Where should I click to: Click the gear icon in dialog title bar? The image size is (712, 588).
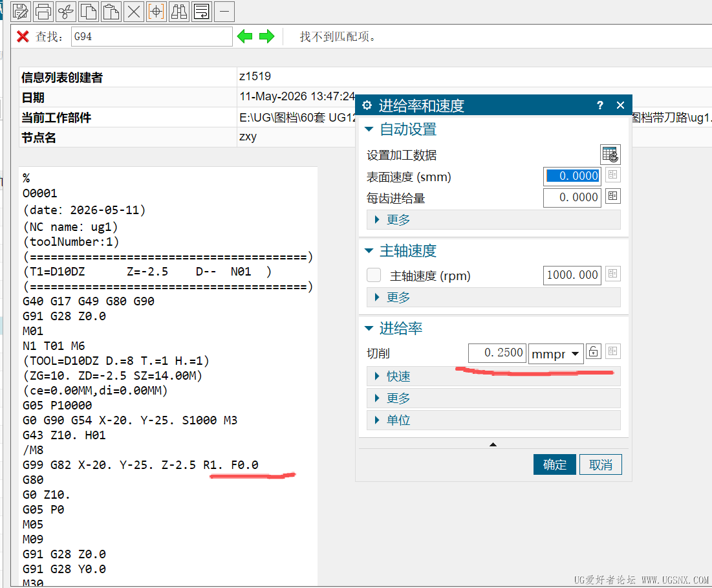[x=367, y=105]
